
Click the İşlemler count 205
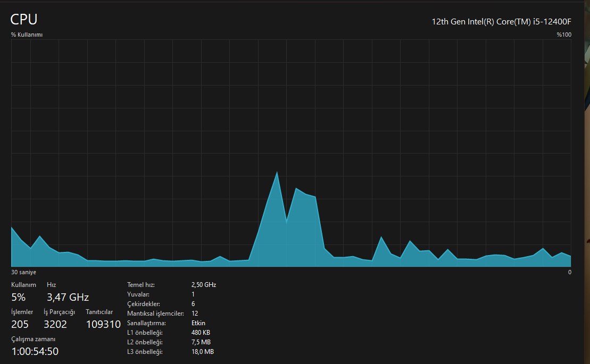[x=20, y=324]
